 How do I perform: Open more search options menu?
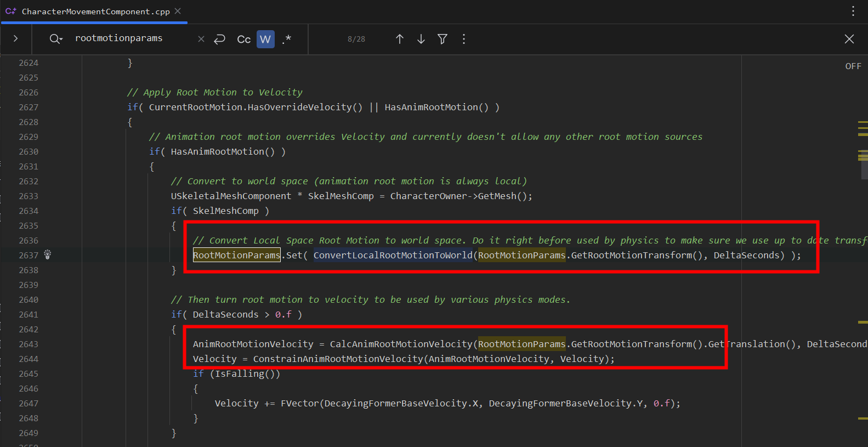point(464,39)
